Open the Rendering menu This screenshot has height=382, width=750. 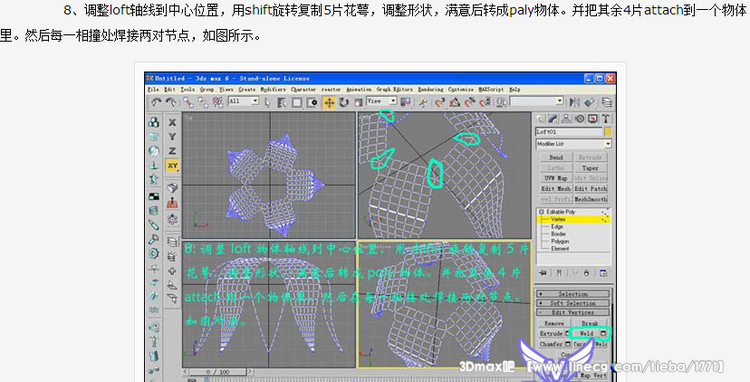coord(430,89)
